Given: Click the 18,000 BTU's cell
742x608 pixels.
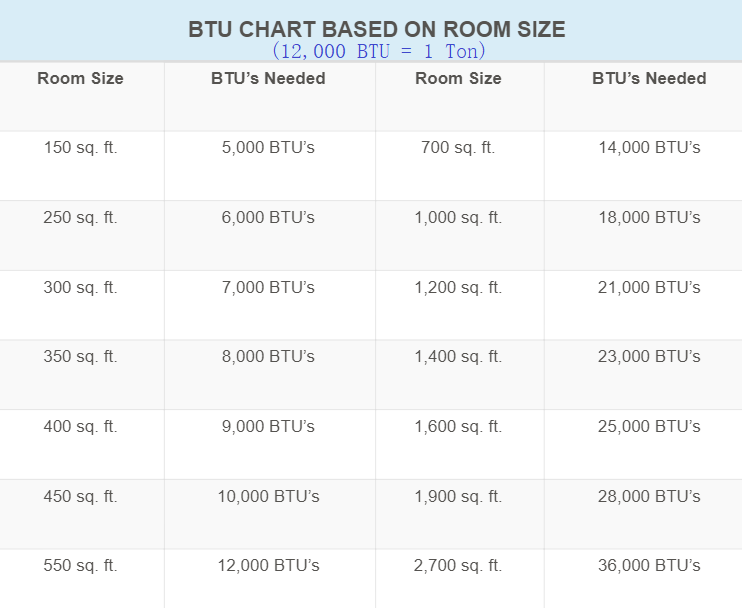Looking at the screenshot, I should coord(649,218).
